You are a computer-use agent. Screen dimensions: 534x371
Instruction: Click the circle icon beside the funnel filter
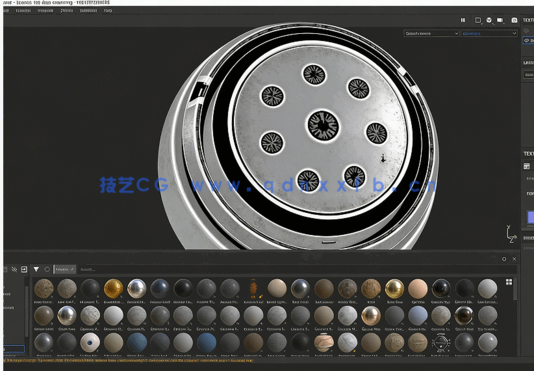point(47,269)
